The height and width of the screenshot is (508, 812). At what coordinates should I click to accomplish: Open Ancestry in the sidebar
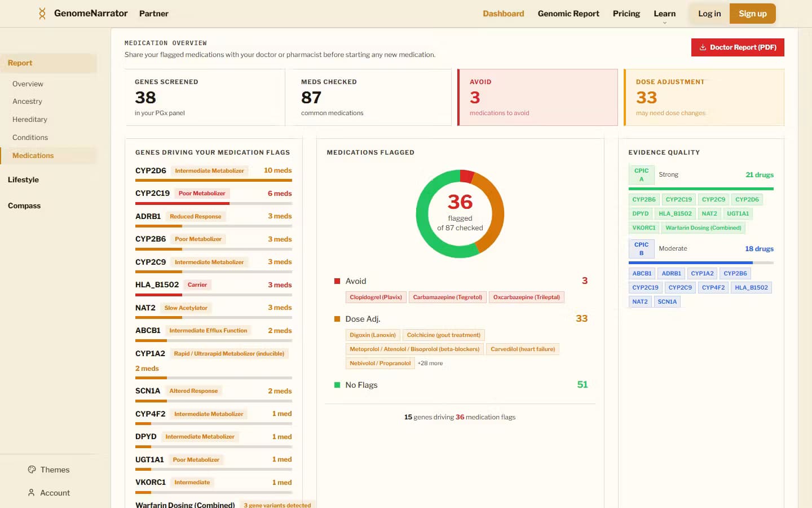pyautogui.click(x=27, y=102)
